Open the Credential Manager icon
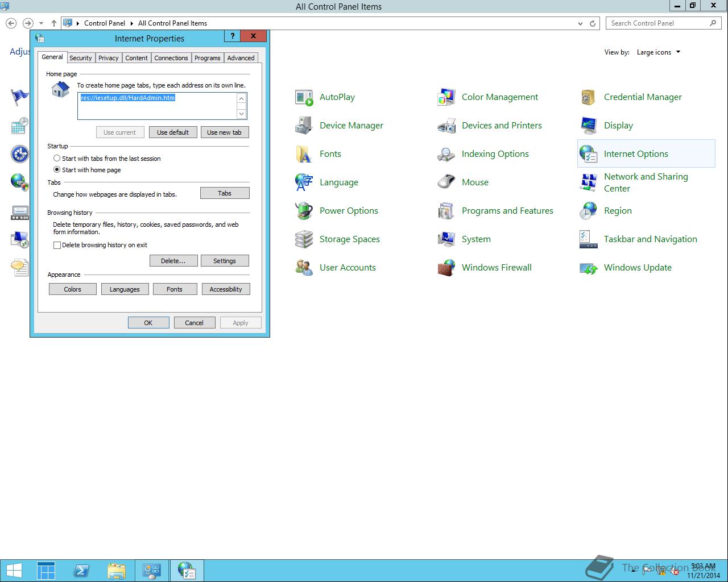728x582 pixels. point(589,97)
